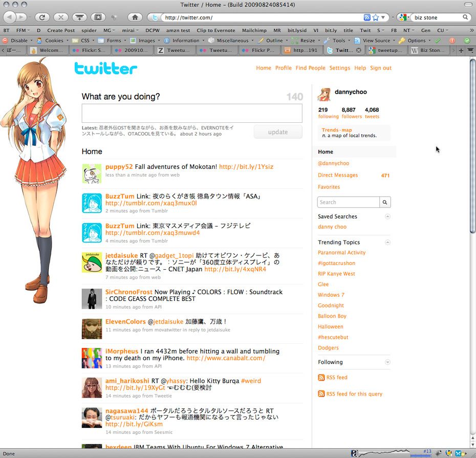Click the Twitter logo
This screenshot has width=476, height=458.
click(x=105, y=69)
